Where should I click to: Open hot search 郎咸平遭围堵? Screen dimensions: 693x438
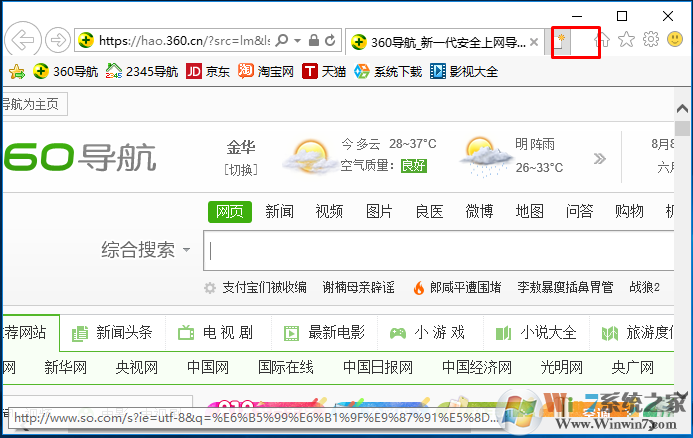[x=465, y=288]
